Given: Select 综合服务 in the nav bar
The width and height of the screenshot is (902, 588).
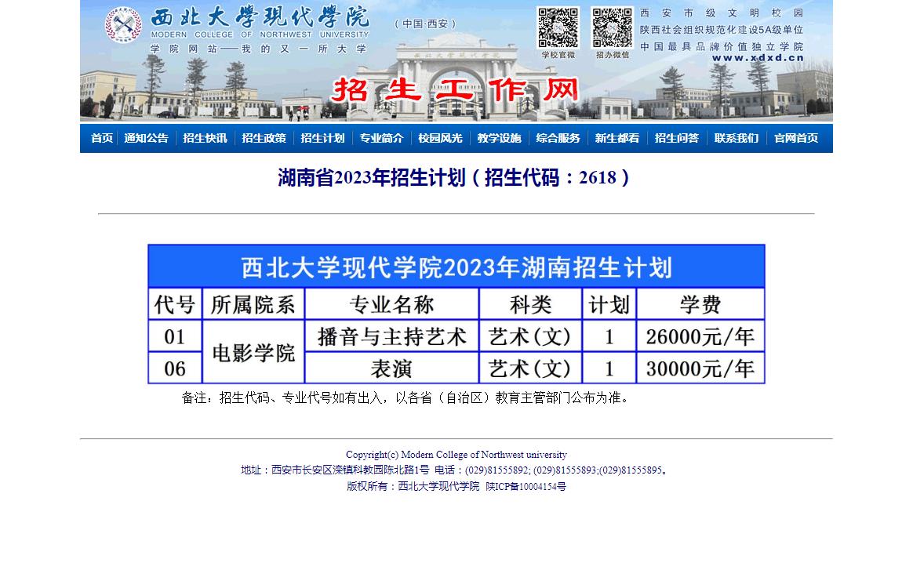Looking at the screenshot, I should click(558, 138).
